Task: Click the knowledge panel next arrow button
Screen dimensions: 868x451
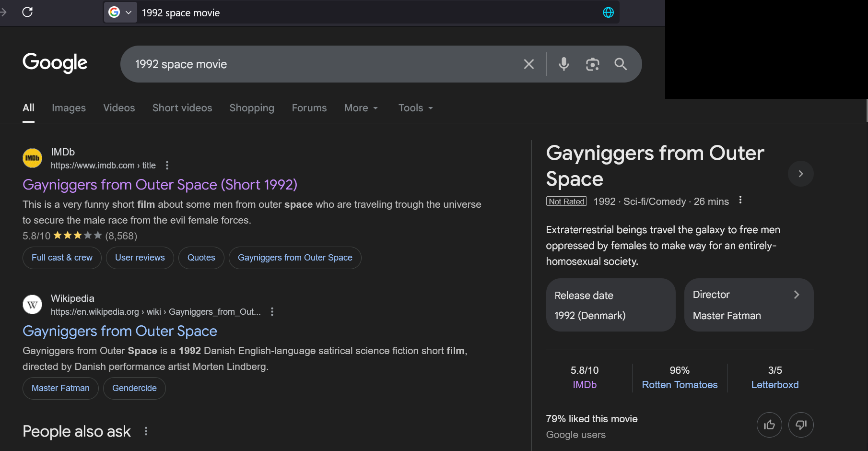Action: (800, 174)
